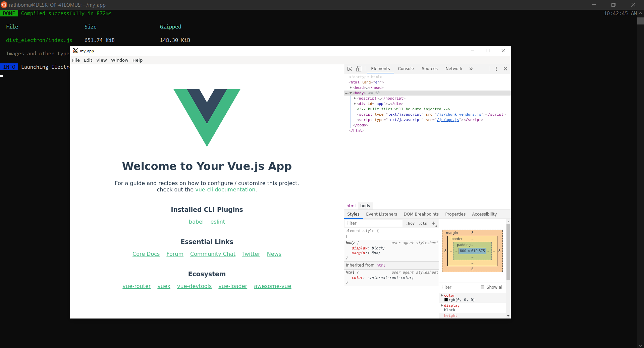Click the terminal file dist_electron/index.js text
This screenshot has height=348, width=644.
(x=39, y=40)
